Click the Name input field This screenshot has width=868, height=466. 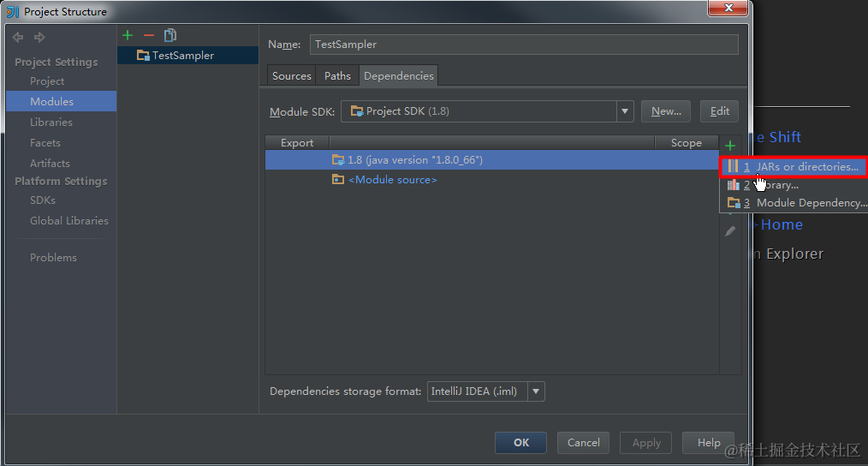click(x=524, y=45)
